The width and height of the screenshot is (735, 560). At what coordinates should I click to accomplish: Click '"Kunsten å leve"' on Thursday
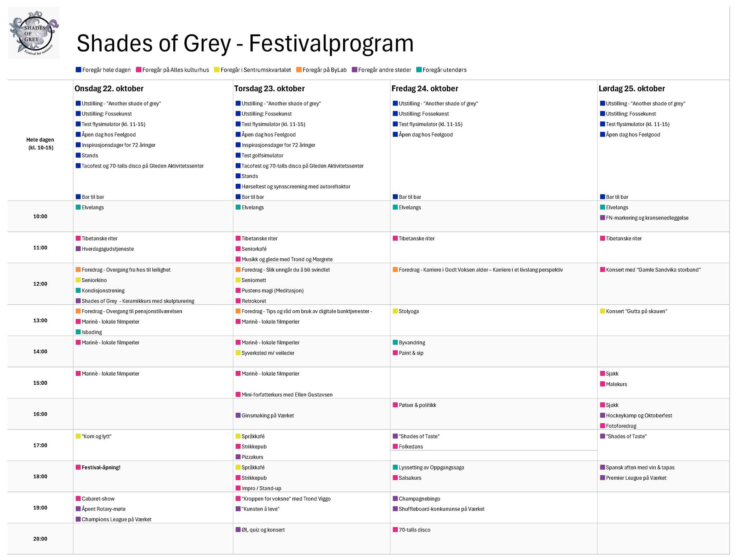(x=261, y=509)
